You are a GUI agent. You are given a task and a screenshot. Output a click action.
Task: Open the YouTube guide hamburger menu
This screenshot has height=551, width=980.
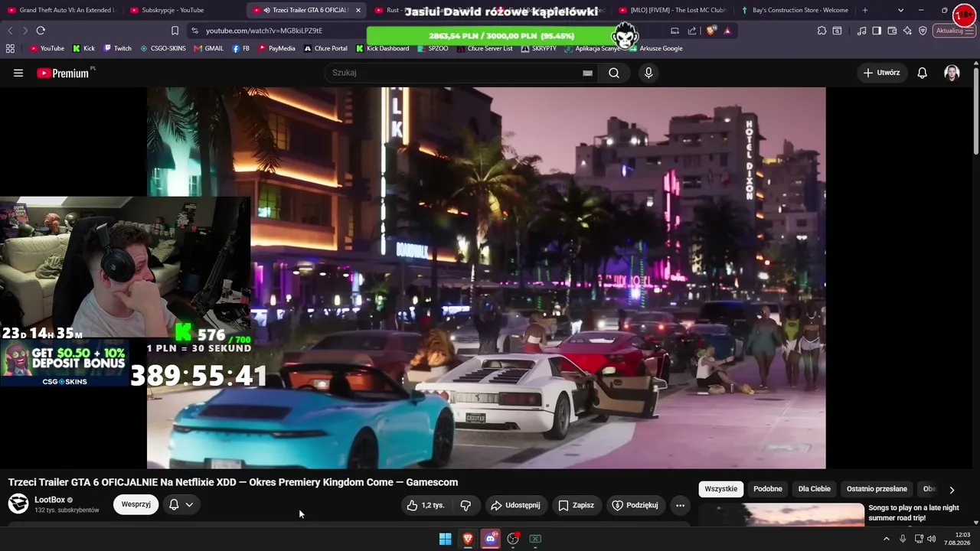[18, 73]
